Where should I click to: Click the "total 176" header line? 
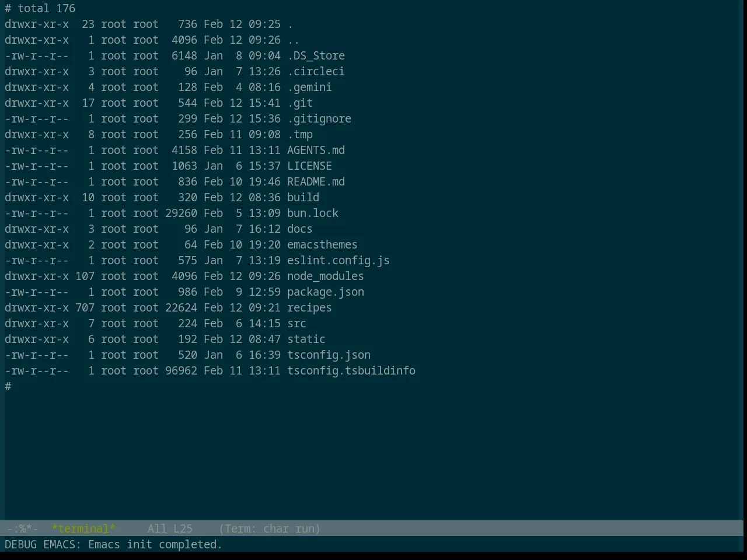[46, 9]
